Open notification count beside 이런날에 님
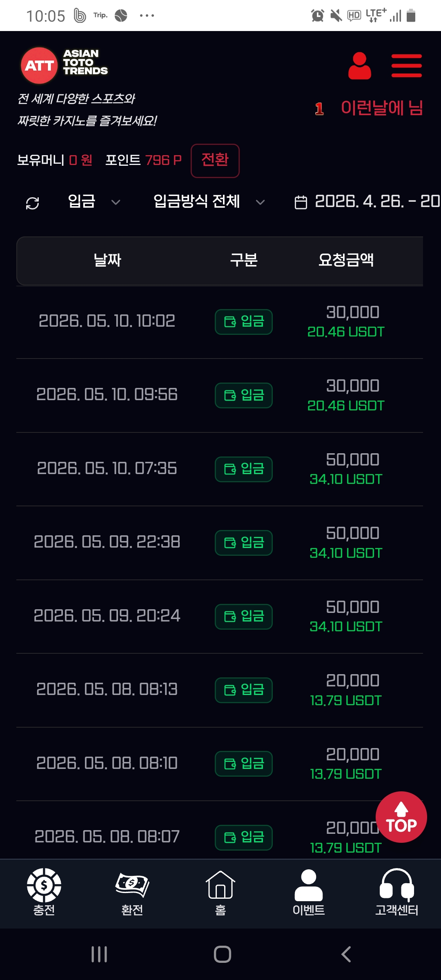 point(319,109)
